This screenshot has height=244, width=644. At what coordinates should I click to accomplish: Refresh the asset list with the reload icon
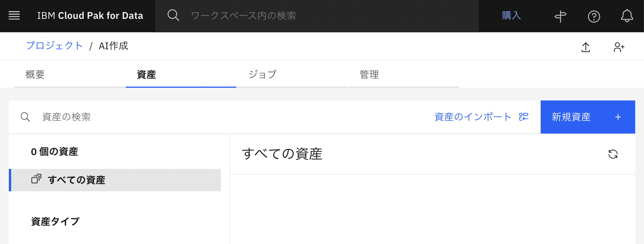click(x=614, y=154)
